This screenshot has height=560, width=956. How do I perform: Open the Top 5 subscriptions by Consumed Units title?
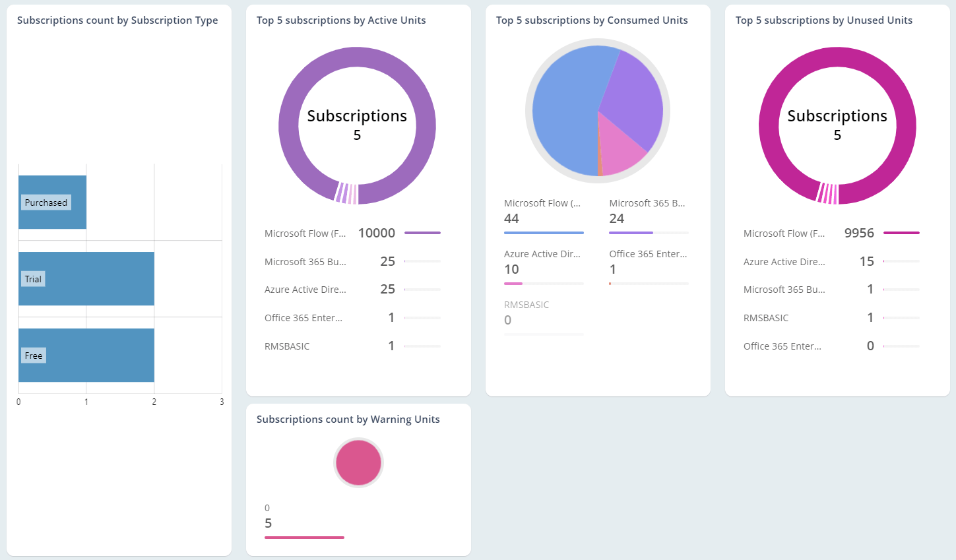tap(592, 20)
